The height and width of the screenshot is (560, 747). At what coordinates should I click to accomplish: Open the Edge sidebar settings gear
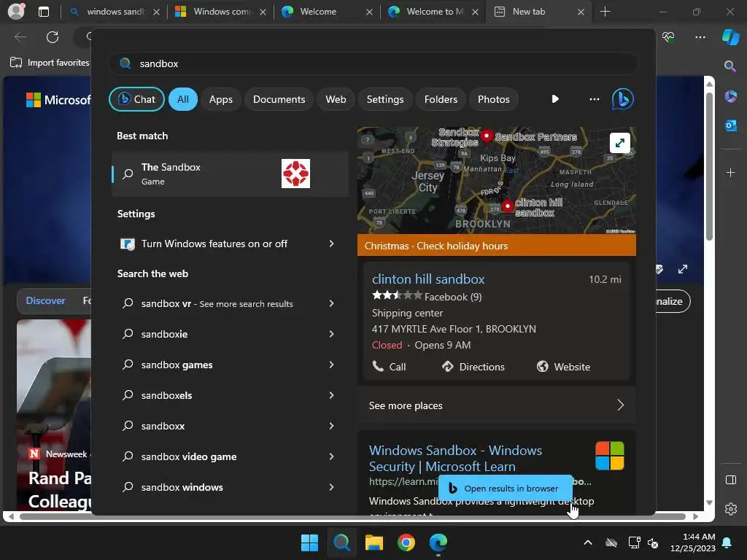click(731, 508)
